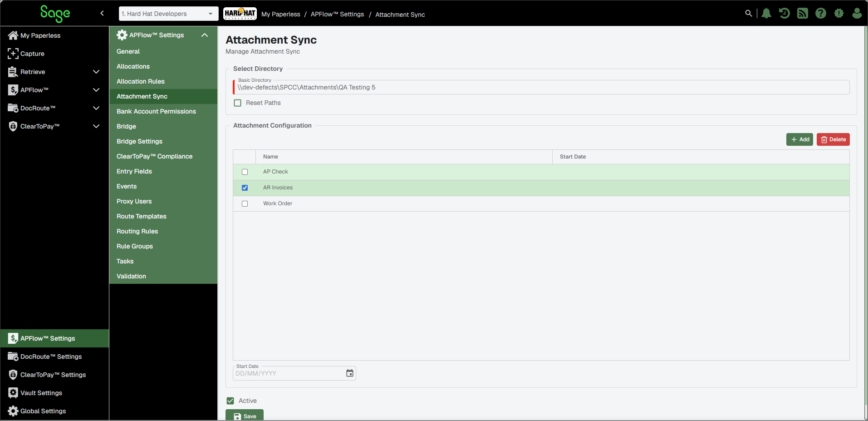Open Tasks settings
868x421 pixels.
point(163,261)
